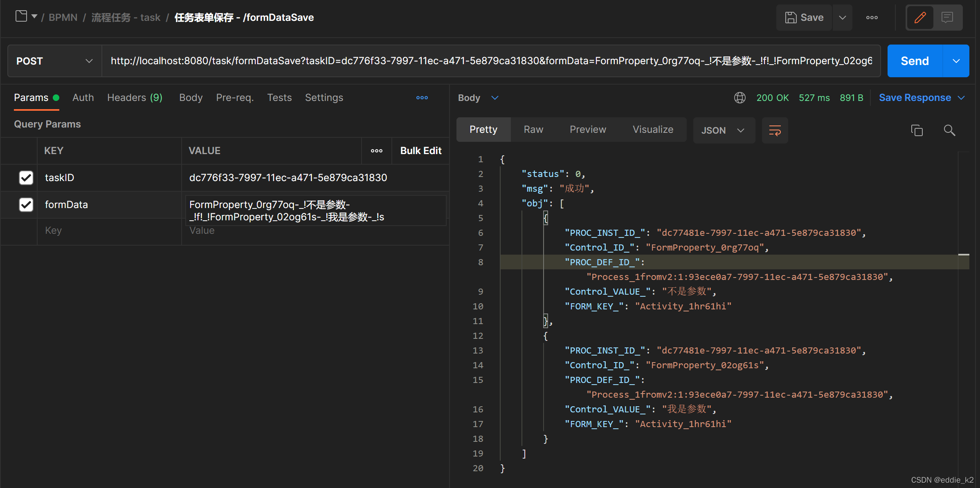Open the JSON format dropdown
980x488 pixels.
[723, 130]
